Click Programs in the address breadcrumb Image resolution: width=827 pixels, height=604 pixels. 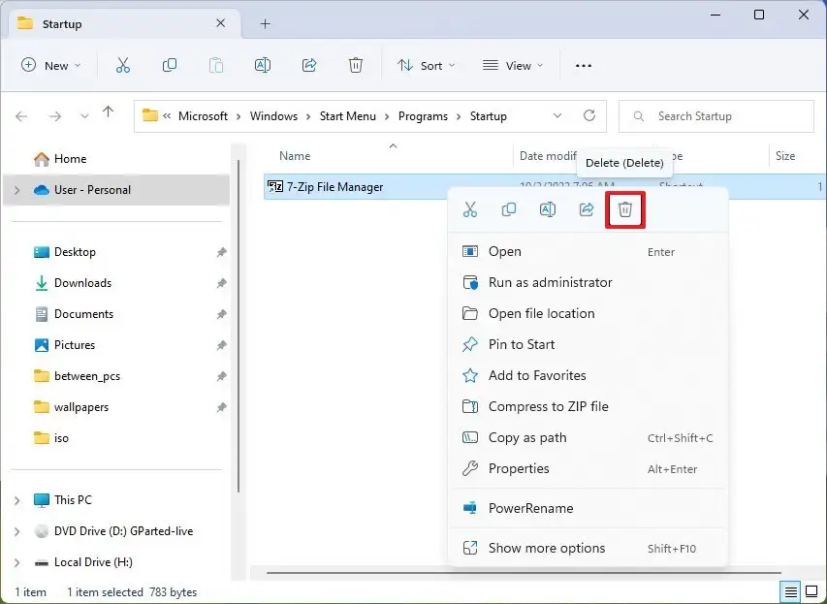422,116
